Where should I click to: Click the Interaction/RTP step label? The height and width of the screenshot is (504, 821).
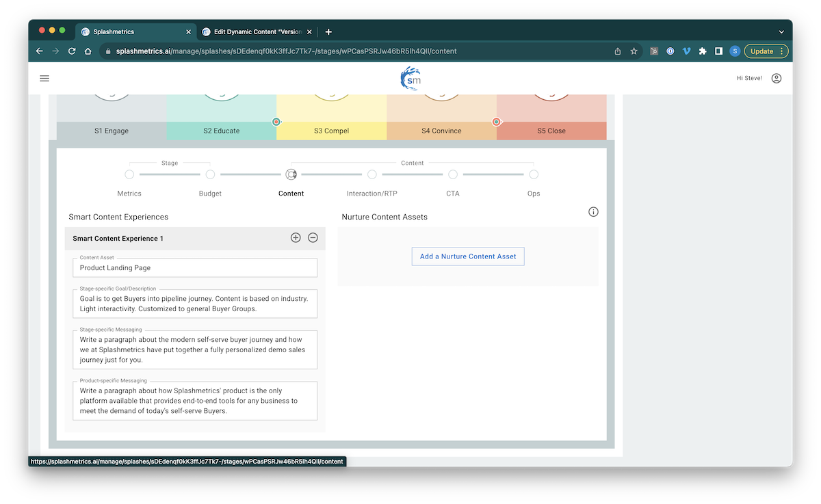(372, 194)
